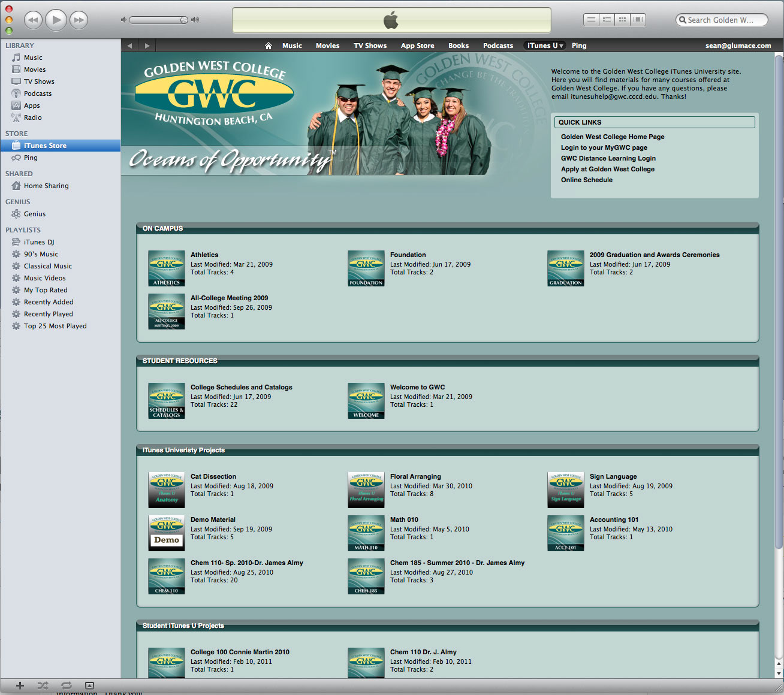Open All-College Meeting 2009 thumbnail
This screenshot has height=695, width=784.
[167, 312]
